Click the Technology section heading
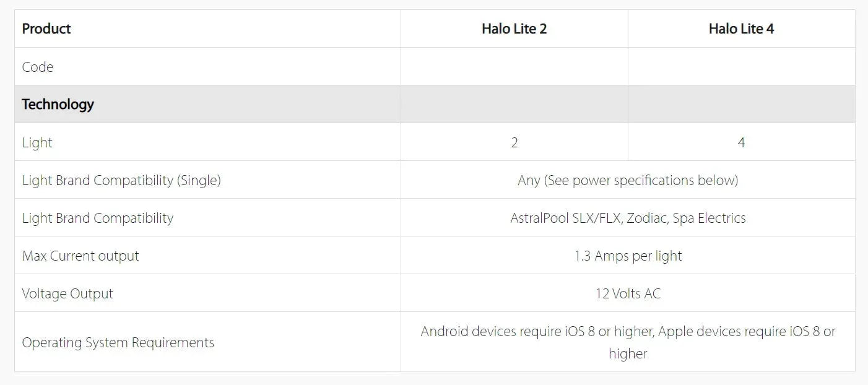 pyautogui.click(x=58, y=104)
